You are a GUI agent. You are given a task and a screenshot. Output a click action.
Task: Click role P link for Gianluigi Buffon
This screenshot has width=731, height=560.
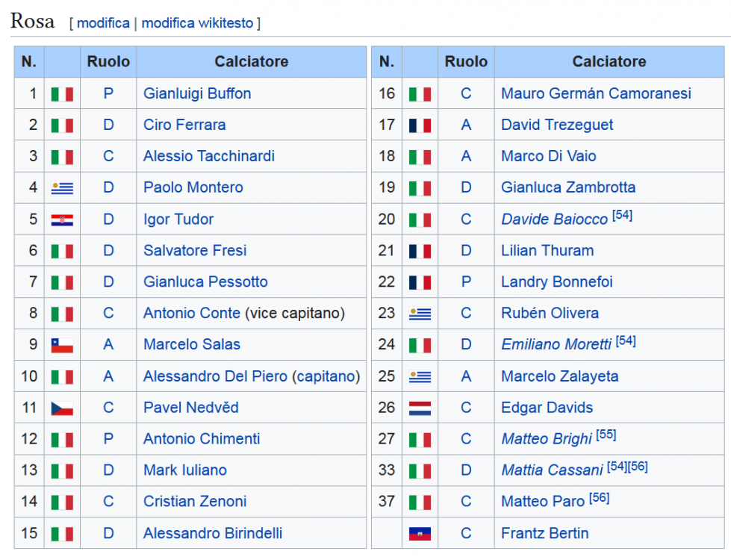(108, 93)
